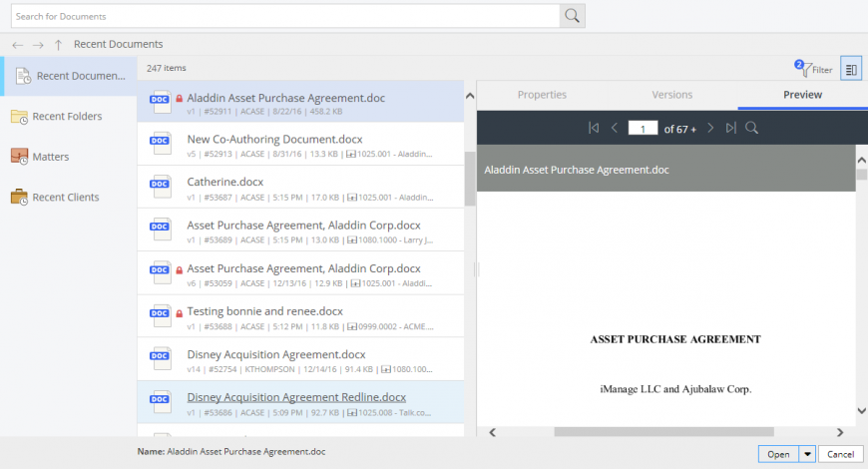Click preview horizontal scroll right arrow
868x469 pixels.
click(840, 432)
